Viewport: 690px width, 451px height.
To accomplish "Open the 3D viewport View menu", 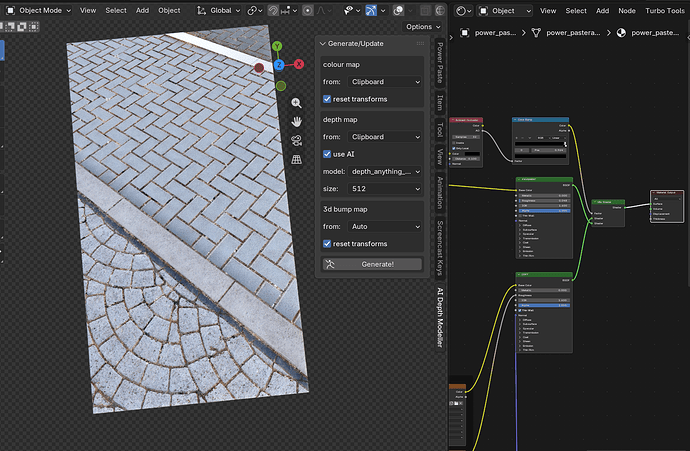I will click(x=88, y=10).
